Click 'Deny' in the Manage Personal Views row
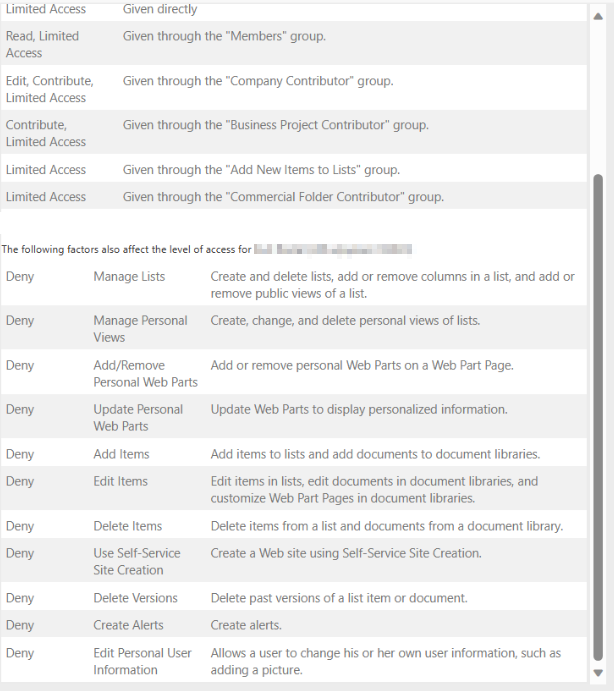Screen dimensions: 614x691 click(20, 320)
